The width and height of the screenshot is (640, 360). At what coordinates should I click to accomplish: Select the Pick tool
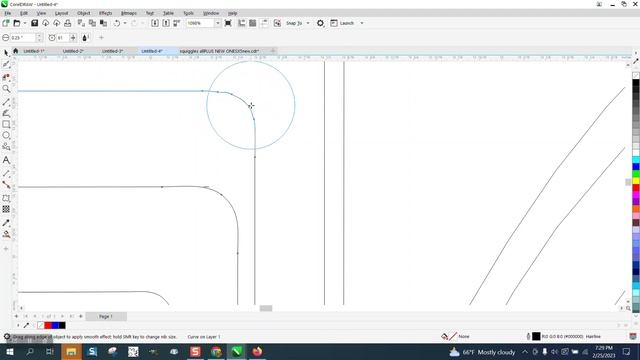[x=6, y=53]
